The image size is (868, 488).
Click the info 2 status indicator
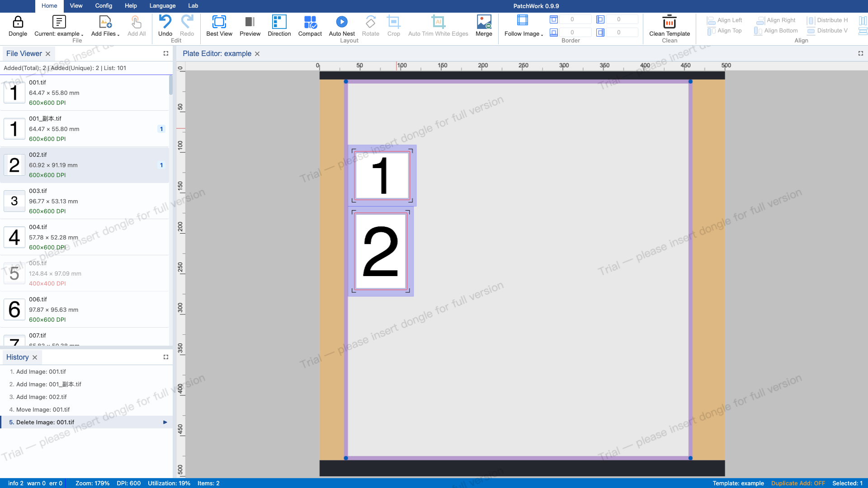[x=16, y=483]
